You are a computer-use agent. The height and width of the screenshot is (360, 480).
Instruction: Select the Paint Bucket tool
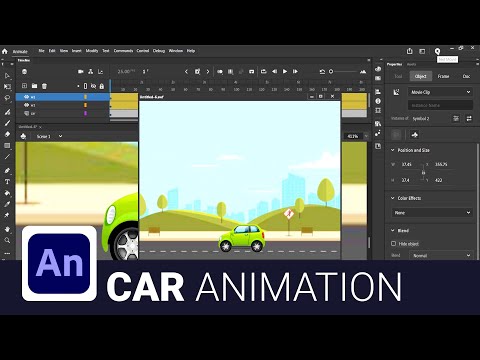point(7,193)
